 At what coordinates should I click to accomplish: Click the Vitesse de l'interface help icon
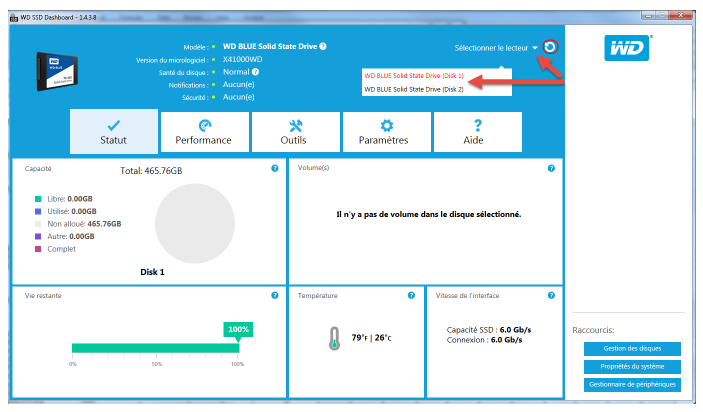[x=551, y=295]
